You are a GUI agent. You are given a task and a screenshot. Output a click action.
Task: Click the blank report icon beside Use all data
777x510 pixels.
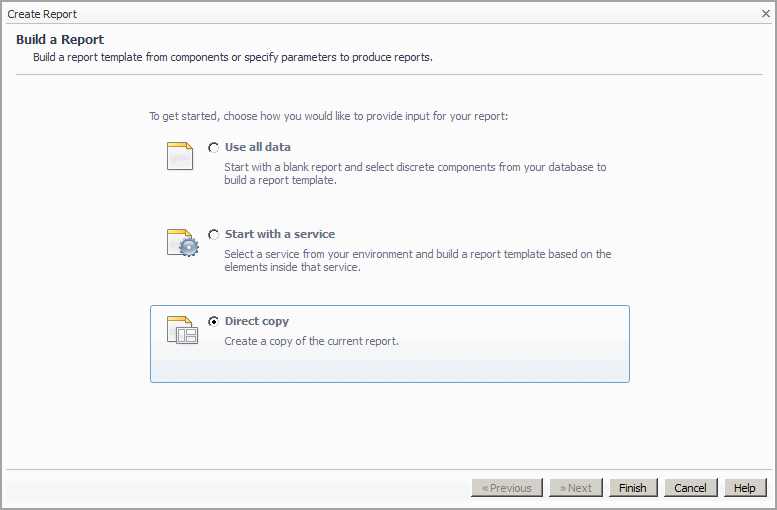[x=180, y=156]
